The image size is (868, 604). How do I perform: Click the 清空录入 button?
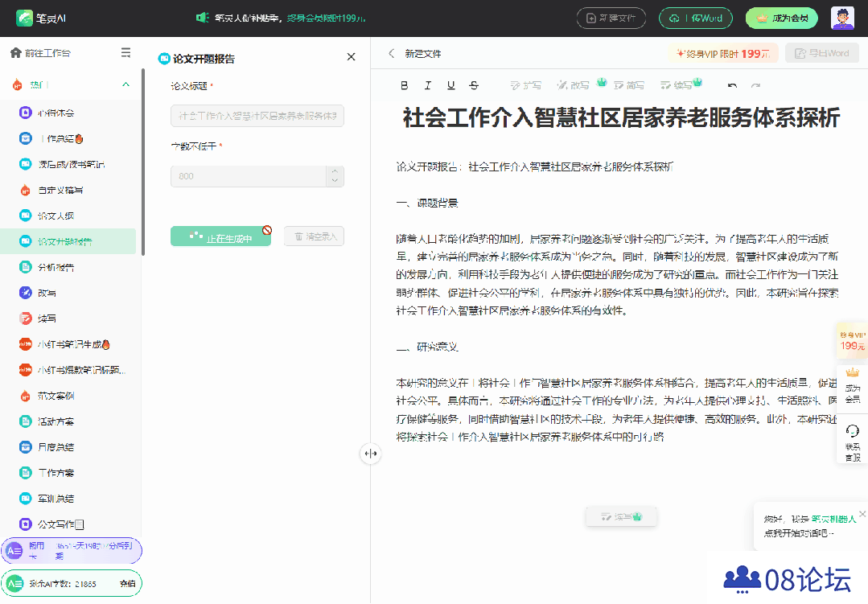coord(314,236)
